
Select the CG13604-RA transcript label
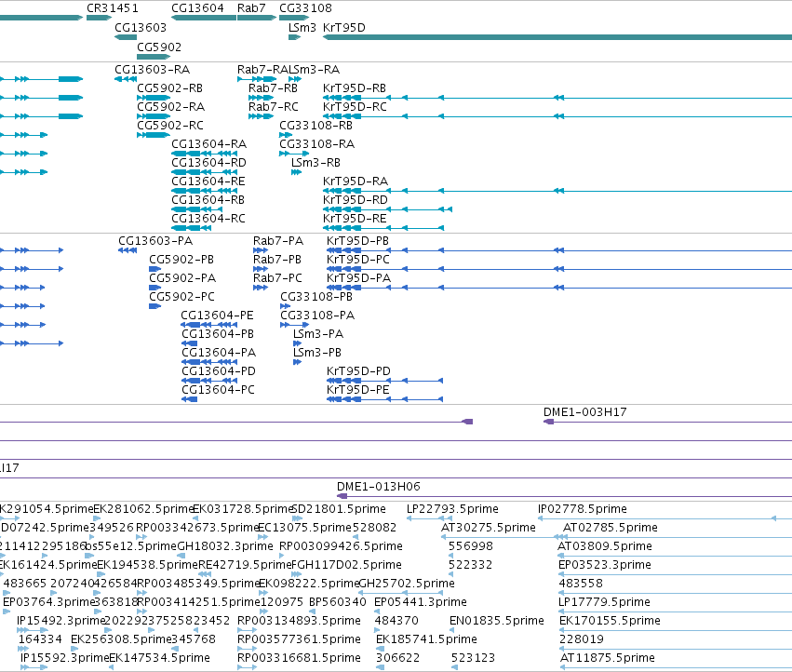209,144
